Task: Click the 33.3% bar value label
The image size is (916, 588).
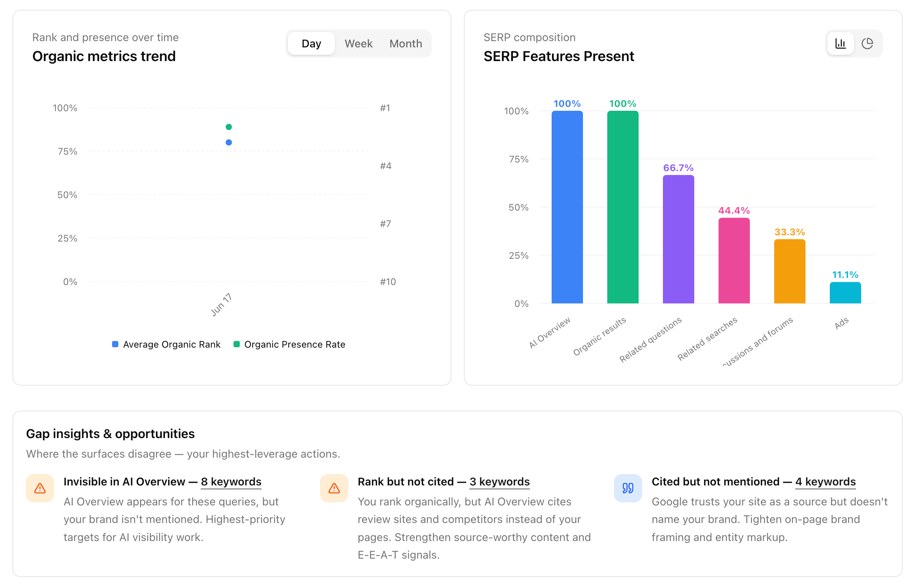Action: coord(790,232)
